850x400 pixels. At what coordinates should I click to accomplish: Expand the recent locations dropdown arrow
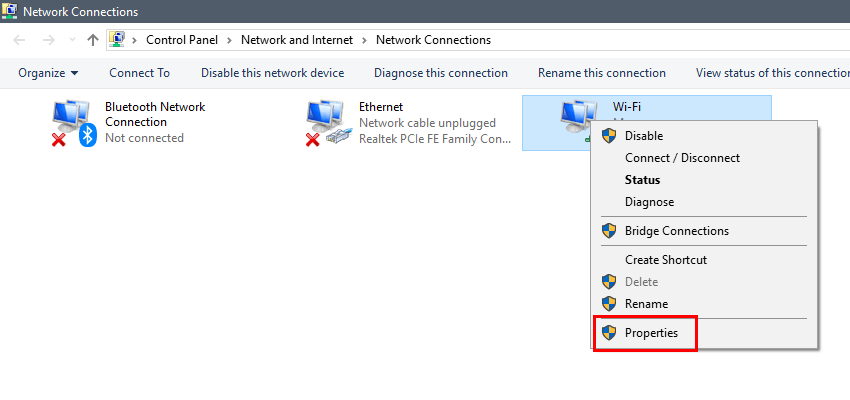(x=73, y=40)
